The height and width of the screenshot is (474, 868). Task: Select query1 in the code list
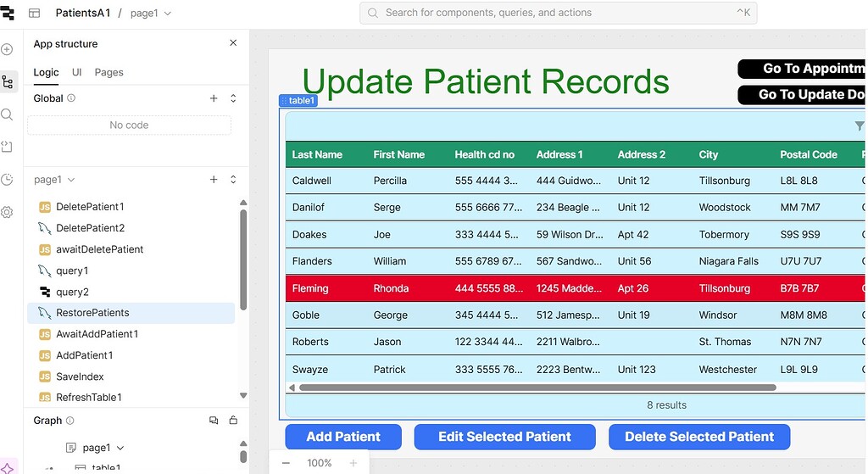click(131, 270)
